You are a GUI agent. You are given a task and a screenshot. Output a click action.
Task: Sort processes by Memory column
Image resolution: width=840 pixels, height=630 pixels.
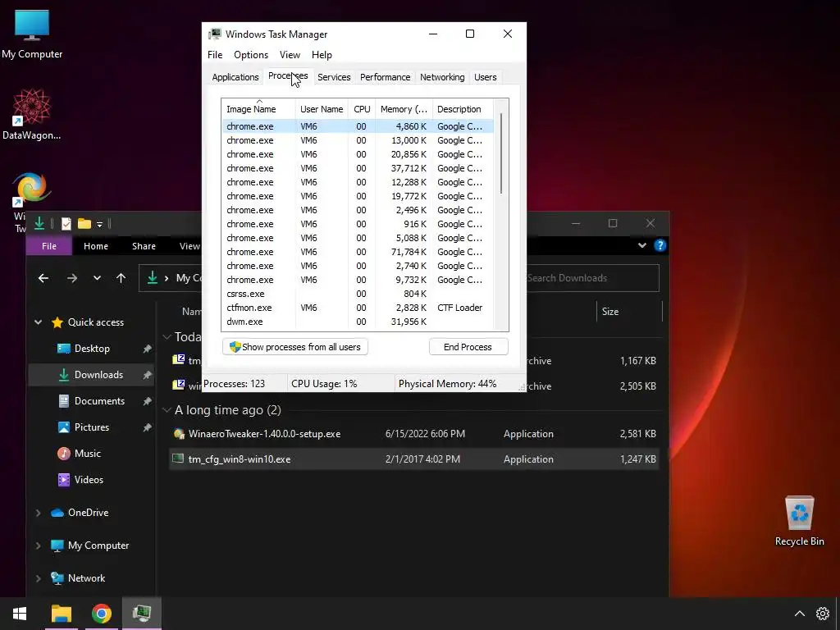click(x=404, y=109)
